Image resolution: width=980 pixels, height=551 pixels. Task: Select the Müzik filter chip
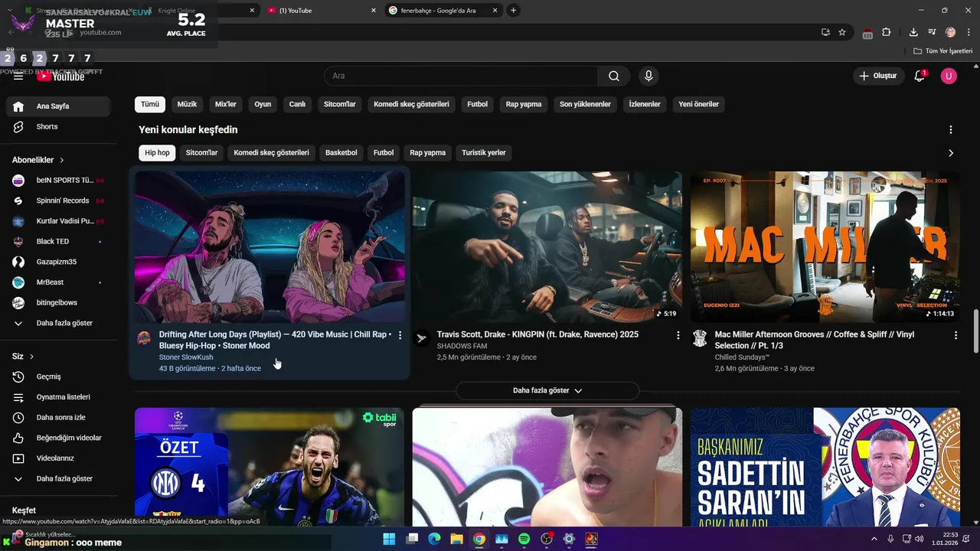coord(187,104)
